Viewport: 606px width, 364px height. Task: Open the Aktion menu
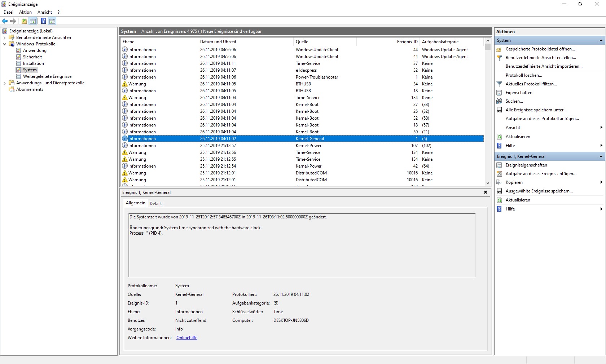pos(25,12)
